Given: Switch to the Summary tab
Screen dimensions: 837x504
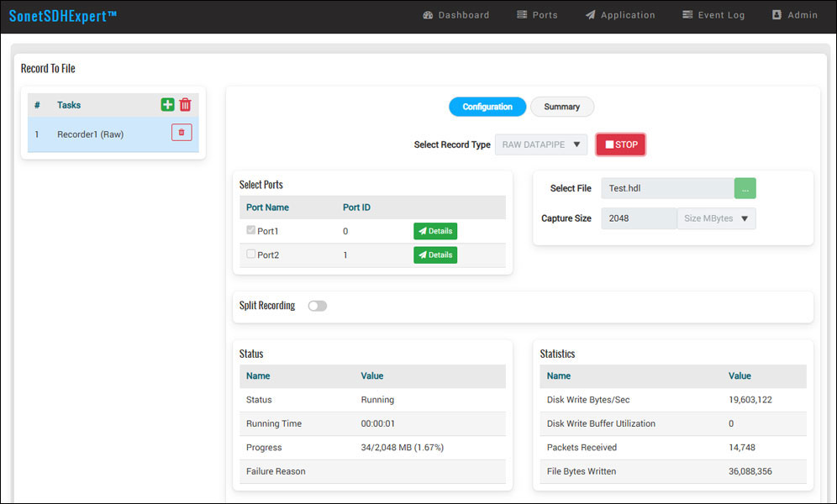Looking at the screenshot, I should (x=561, y=107).
